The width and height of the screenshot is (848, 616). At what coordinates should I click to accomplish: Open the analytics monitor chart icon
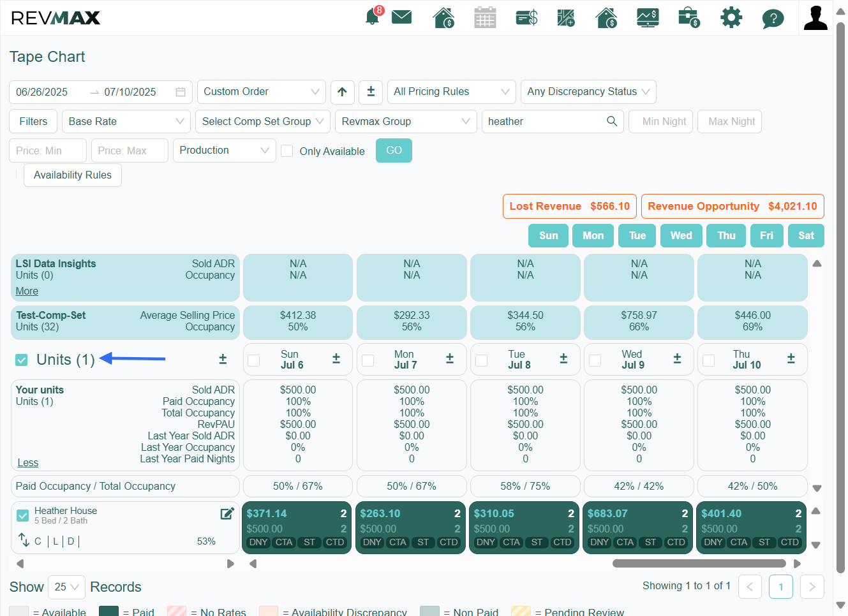tap(648, 17)
